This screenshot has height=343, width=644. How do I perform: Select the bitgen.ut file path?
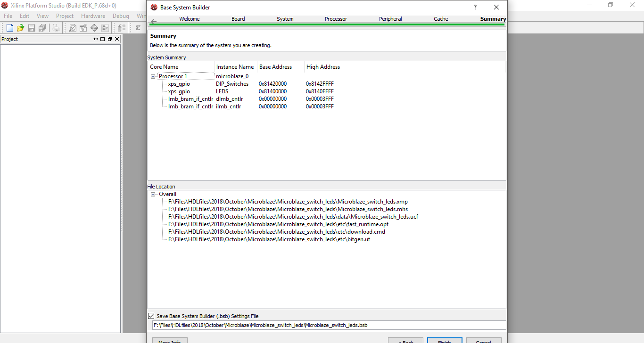[x=269, y=239]
